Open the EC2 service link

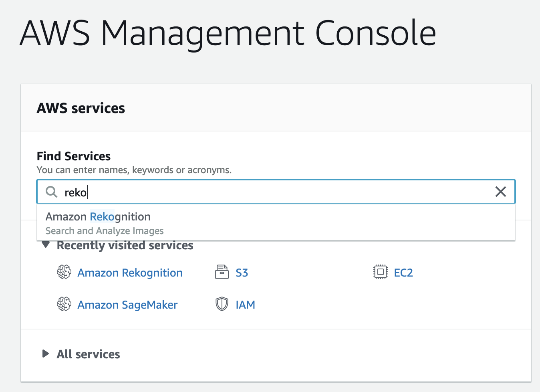(x=403, y=273)
